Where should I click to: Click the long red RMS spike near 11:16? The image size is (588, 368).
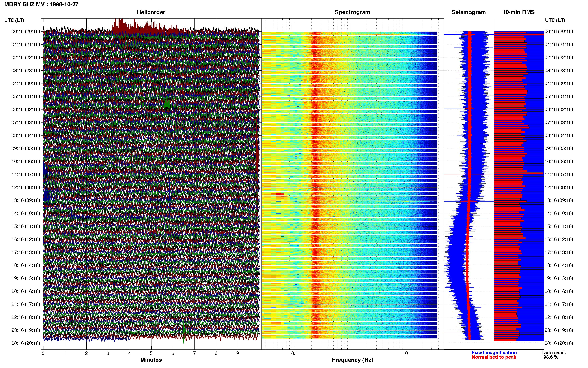click(519, 173)
